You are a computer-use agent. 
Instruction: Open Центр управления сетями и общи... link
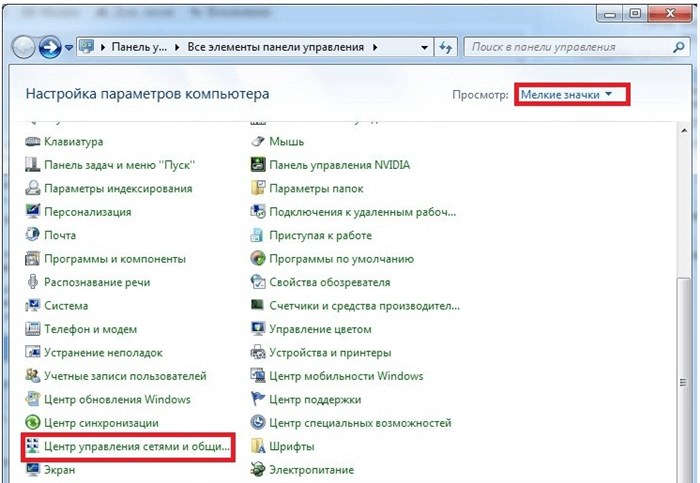tap(137, 446)
